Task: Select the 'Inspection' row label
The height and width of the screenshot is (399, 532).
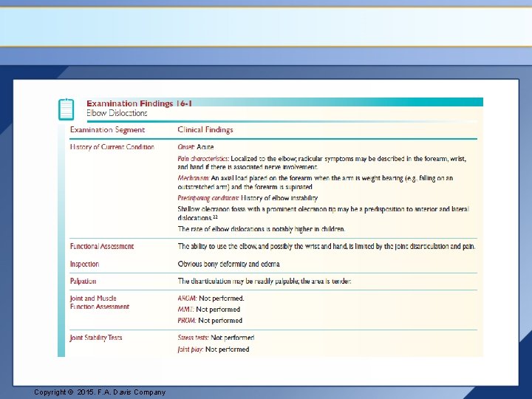Action: 84,264
